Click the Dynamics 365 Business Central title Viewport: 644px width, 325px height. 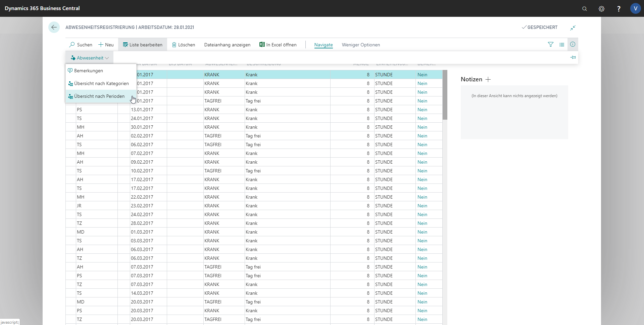click(42, 8)
